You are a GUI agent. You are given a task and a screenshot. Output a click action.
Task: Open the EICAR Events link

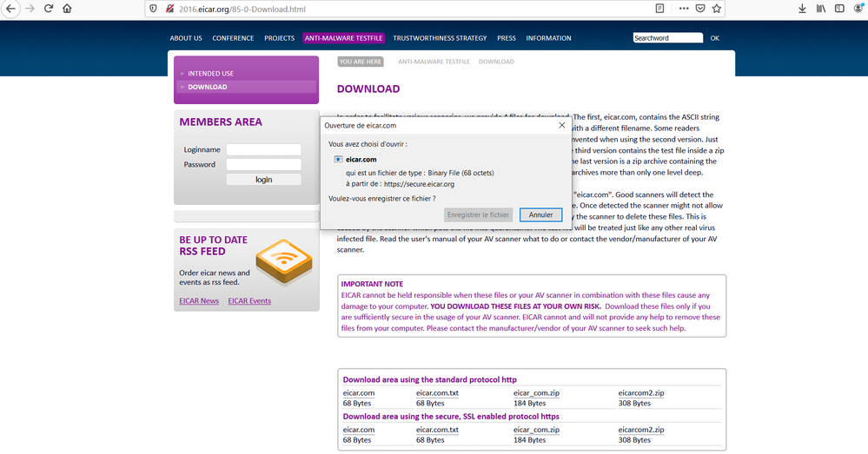[249, 301]
